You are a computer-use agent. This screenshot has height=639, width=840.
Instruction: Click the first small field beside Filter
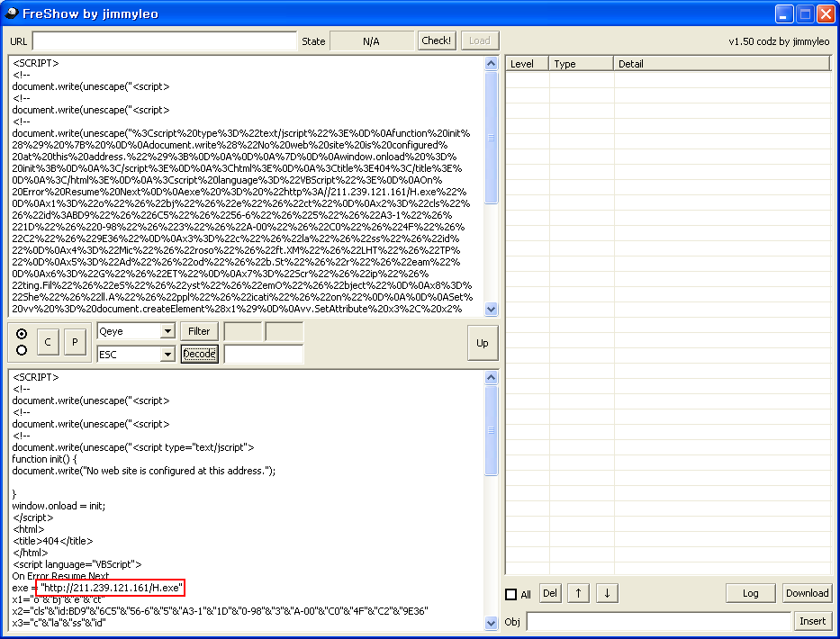point(243,331)
